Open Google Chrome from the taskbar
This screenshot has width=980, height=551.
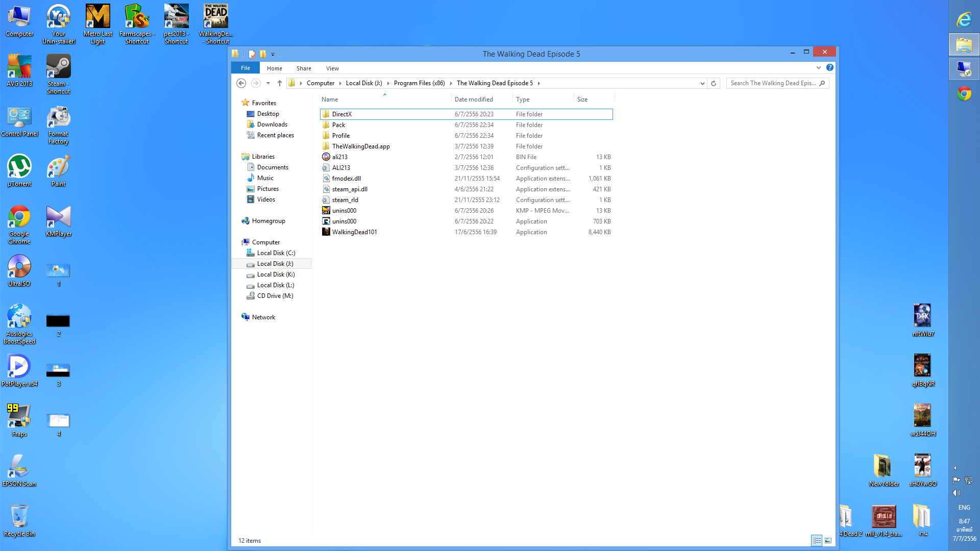click(964, 94)
